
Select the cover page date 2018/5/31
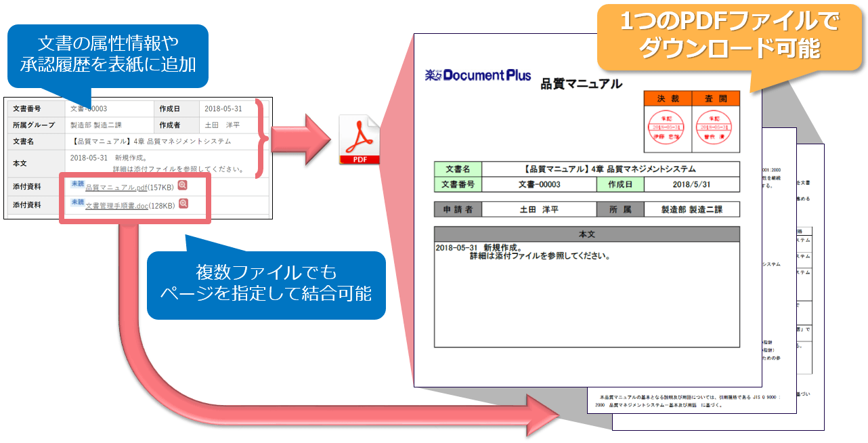691,184
